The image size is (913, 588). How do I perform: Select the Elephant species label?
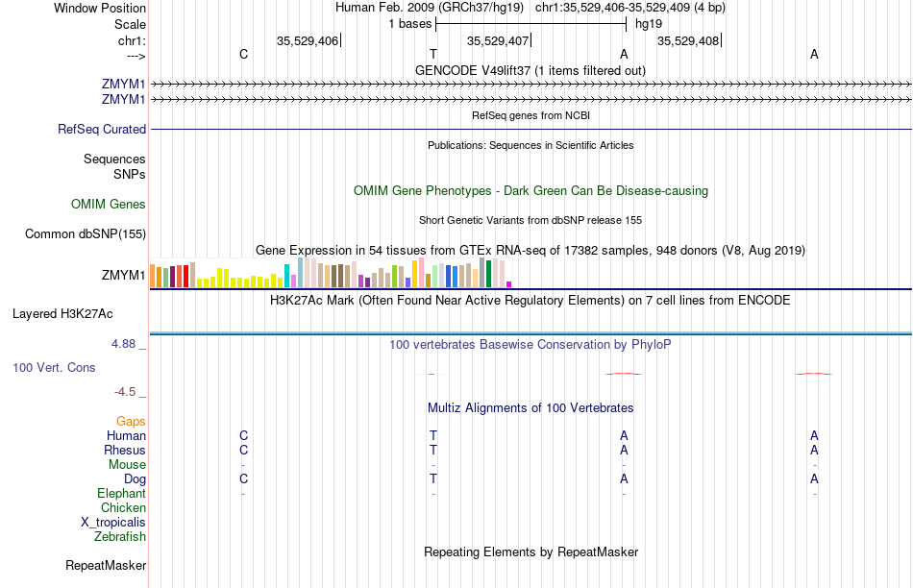[x=121, y=493]
